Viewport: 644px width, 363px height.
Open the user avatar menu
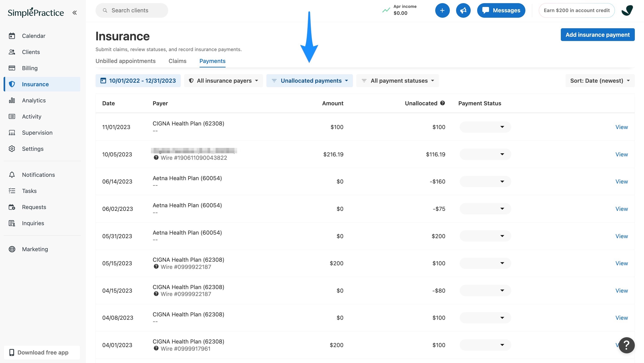[627, 11]
